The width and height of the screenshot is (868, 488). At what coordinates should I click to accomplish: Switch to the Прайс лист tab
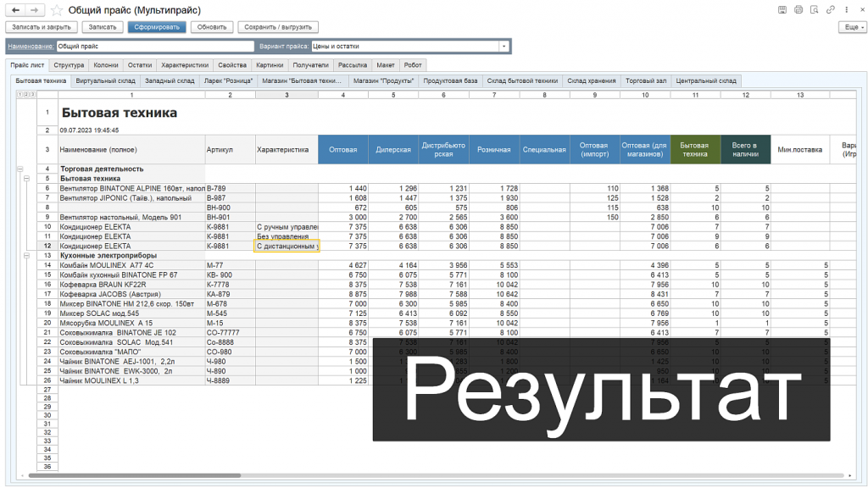(x=27, y=65)
